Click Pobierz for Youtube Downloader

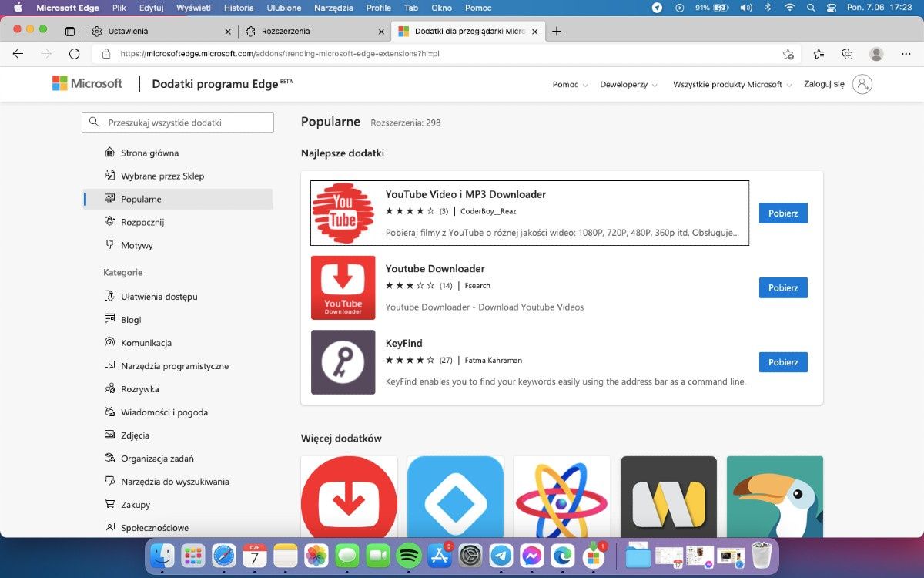click(783, 287)
